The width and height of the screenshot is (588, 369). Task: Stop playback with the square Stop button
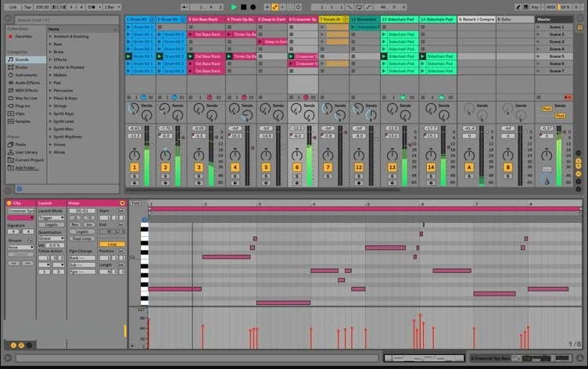243,7
